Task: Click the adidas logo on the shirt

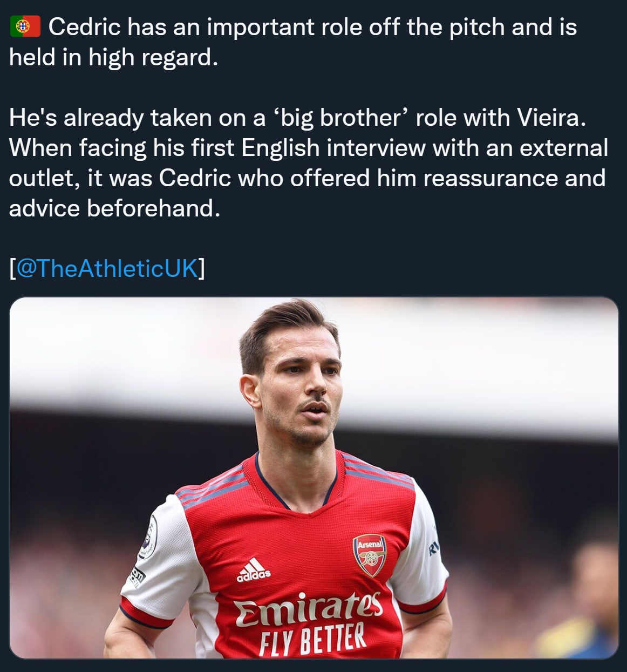Action: 253,571
